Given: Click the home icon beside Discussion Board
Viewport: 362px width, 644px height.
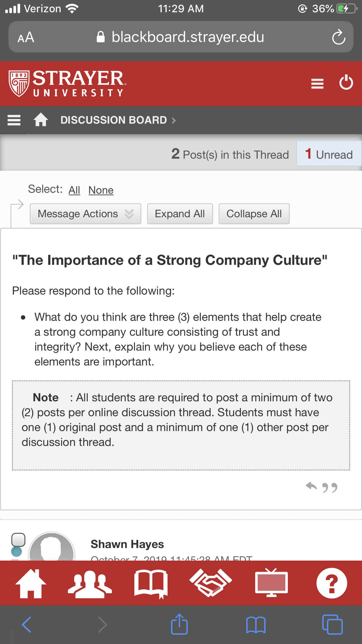Looking at the screenshot, I should point(41,120).
